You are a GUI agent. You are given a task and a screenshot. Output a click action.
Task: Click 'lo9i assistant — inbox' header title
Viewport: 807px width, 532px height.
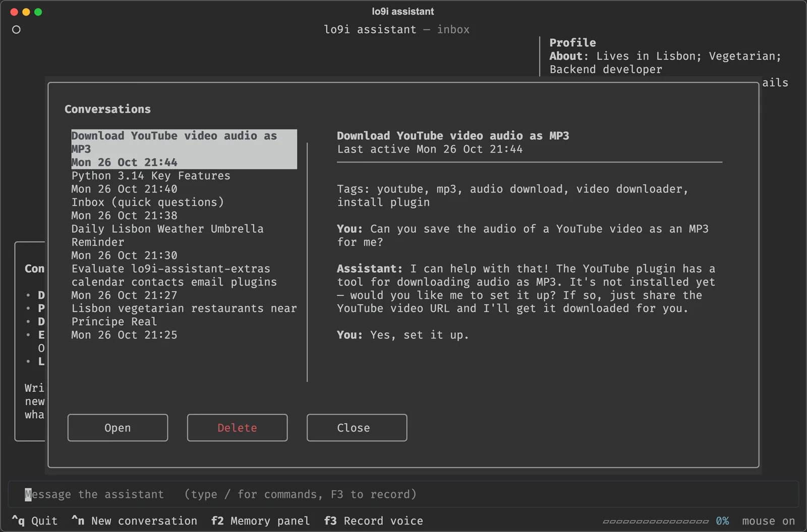[x=396, y=30]
